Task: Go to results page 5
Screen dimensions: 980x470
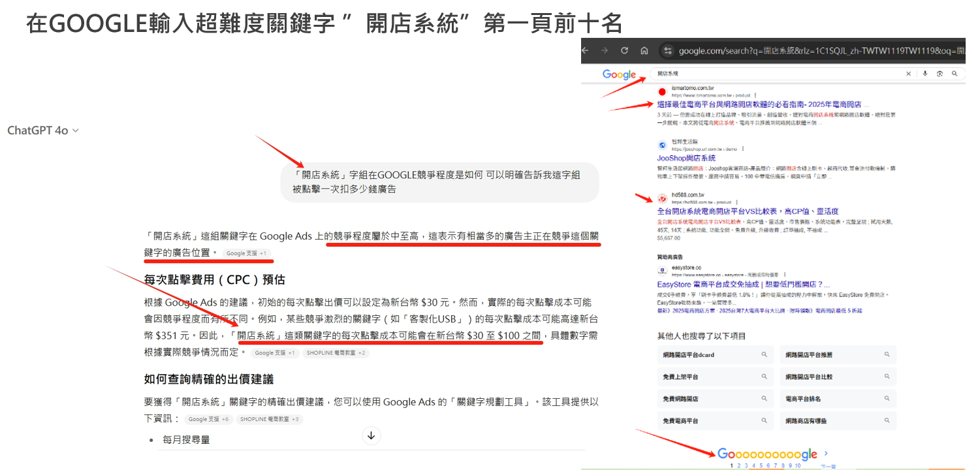Action: click(760, 465)
